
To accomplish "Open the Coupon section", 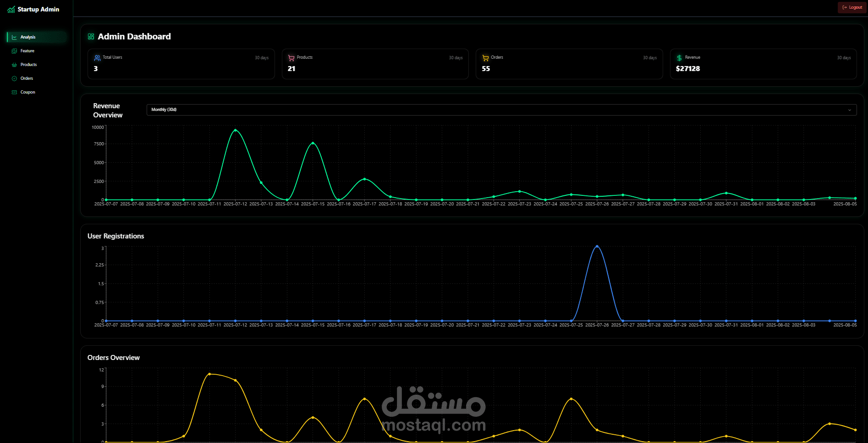I will 37,92.
